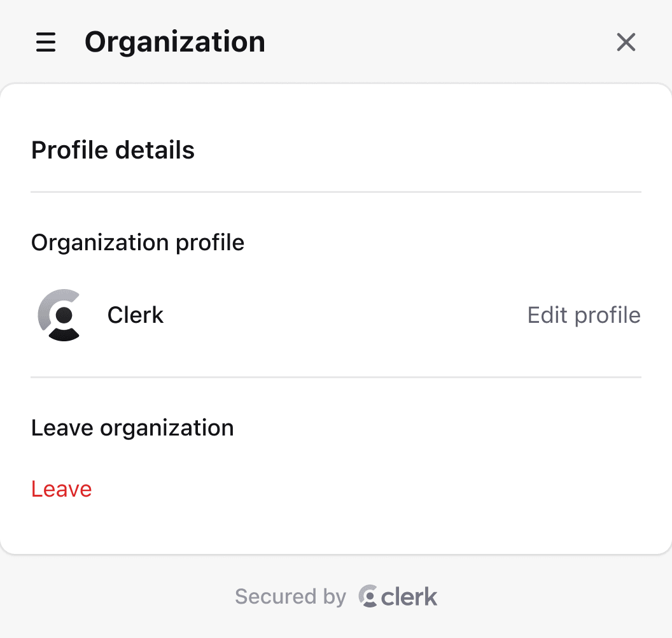This screenshot has height=638, width=672.
Task: Dismiss the Organization dialog with the X
Action: pyautogui.click(x=626, y=42)
